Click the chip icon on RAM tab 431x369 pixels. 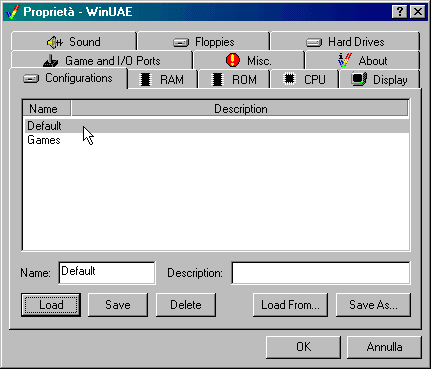tap(145, 79)
